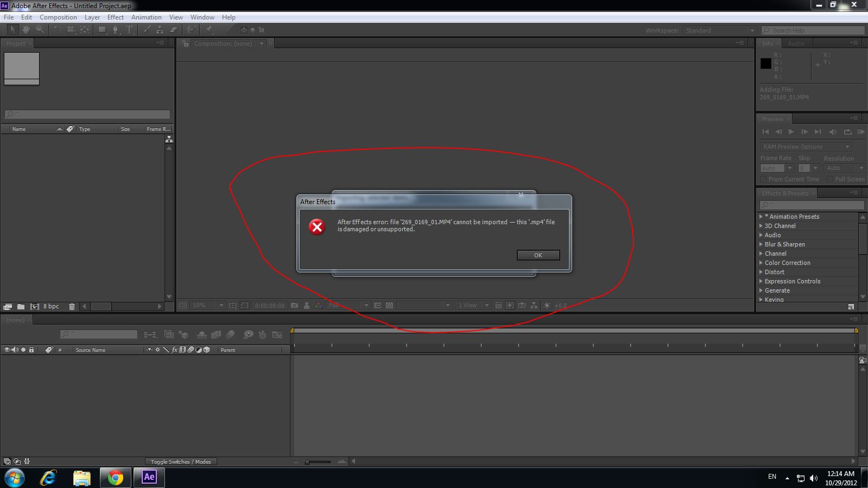868x488 pixels.
Task: Toggle the Brainstorm icon in timeline
Action: point(248,335)
